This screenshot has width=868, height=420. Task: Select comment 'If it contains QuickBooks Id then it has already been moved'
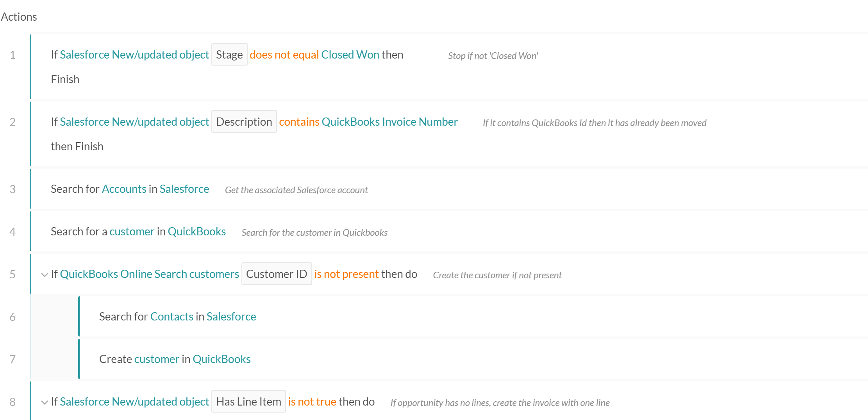click(x=595, y=123)
